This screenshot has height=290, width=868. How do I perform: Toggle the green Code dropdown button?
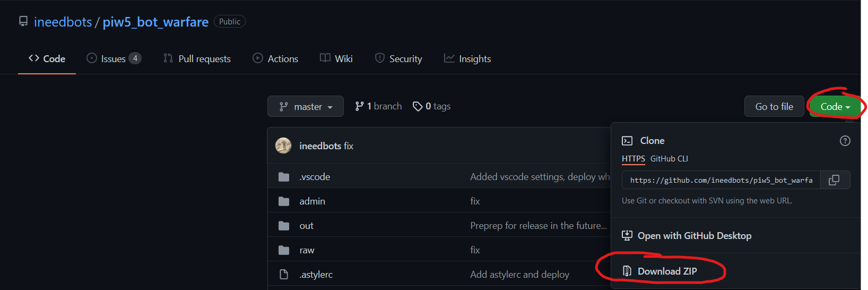pyautogui.click(x=835, y=107)
